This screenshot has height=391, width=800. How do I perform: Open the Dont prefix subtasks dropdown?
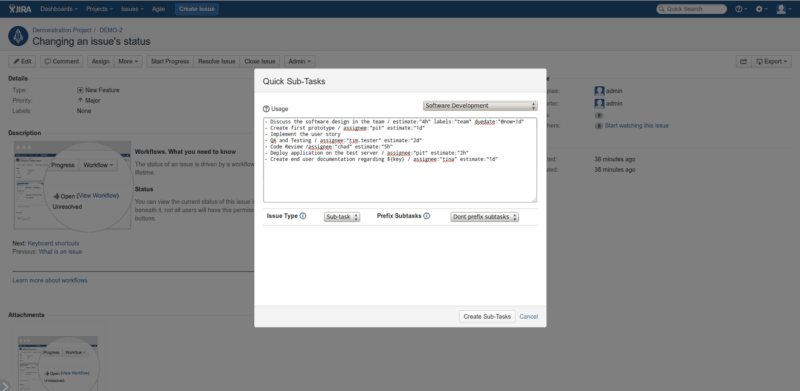(485, 217)
